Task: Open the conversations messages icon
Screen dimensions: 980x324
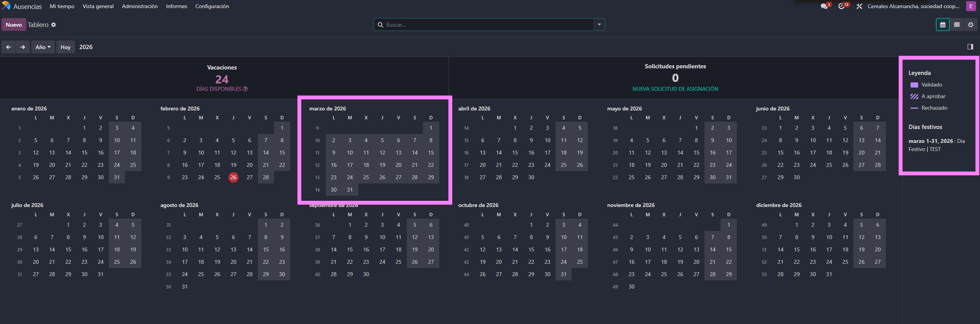Action: 824,6
